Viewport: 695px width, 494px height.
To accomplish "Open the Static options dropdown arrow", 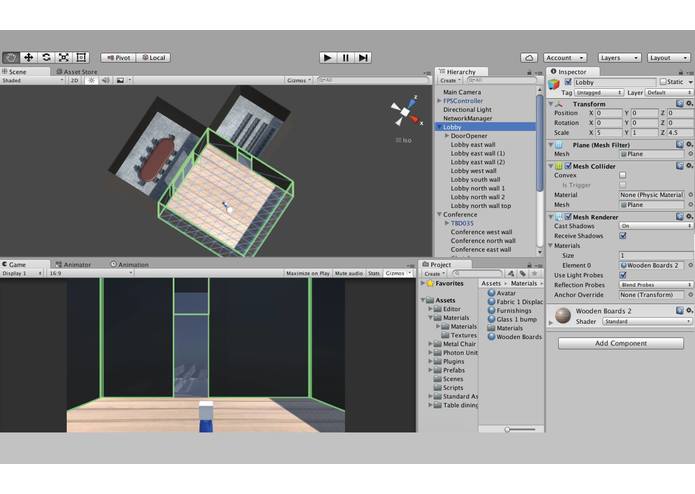I will (690, 82).
